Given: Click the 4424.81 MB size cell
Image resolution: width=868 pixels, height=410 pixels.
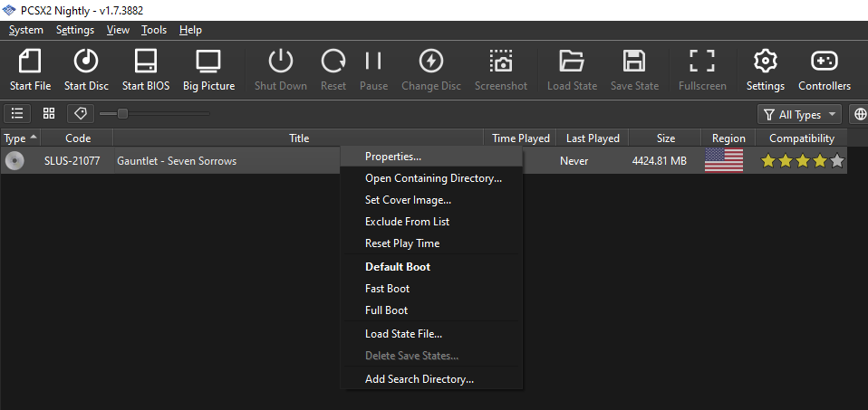Looking at the screenshot, I should pos(660,161).
